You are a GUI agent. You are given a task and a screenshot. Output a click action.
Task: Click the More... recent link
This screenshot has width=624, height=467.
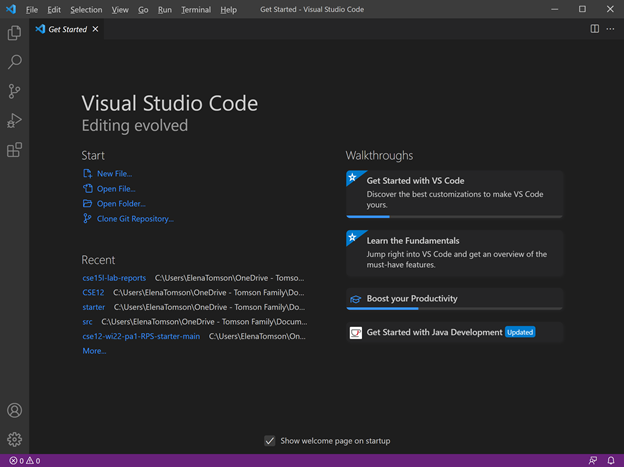click(94, 351)
